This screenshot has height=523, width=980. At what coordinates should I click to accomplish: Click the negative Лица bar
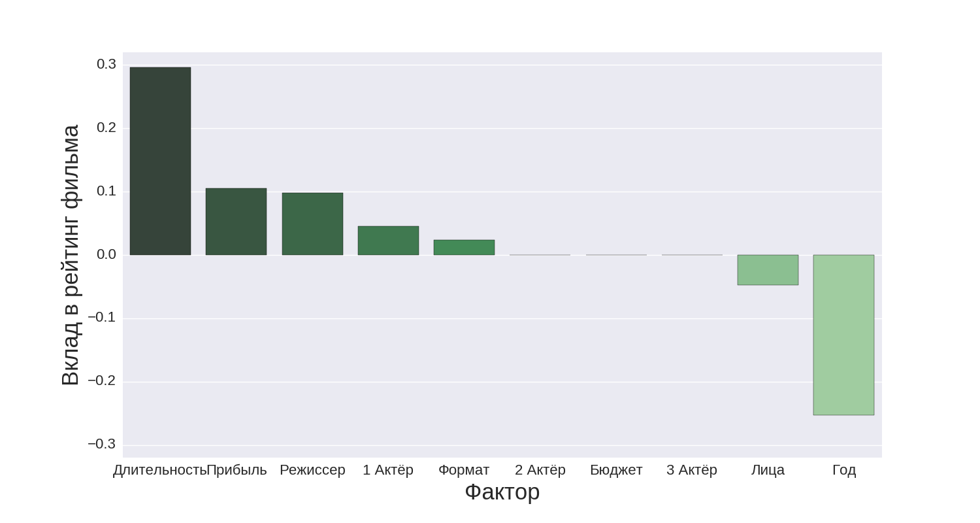tap(768, 270)
